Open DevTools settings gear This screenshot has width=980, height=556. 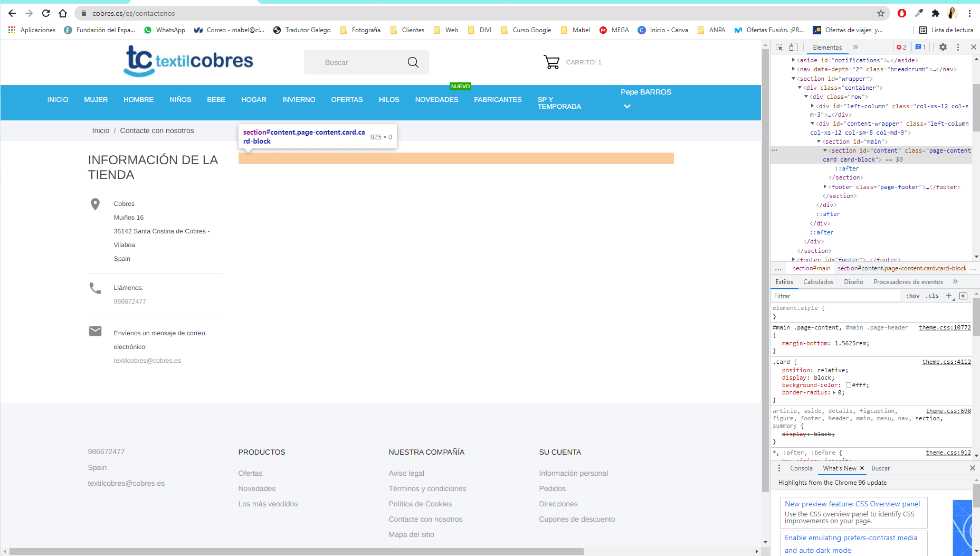pos(943,47)
